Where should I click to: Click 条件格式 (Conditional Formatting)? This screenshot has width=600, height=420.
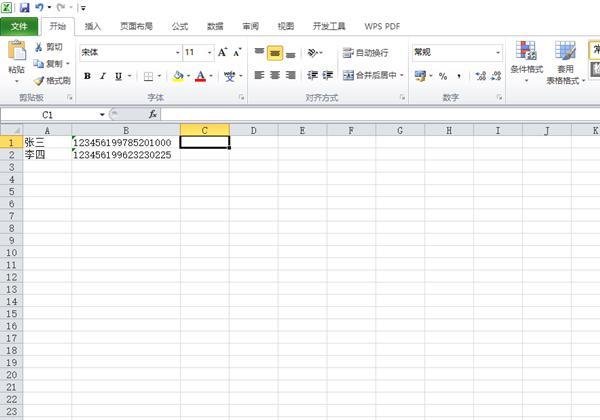pyautogui.click(x=527, y=61)
